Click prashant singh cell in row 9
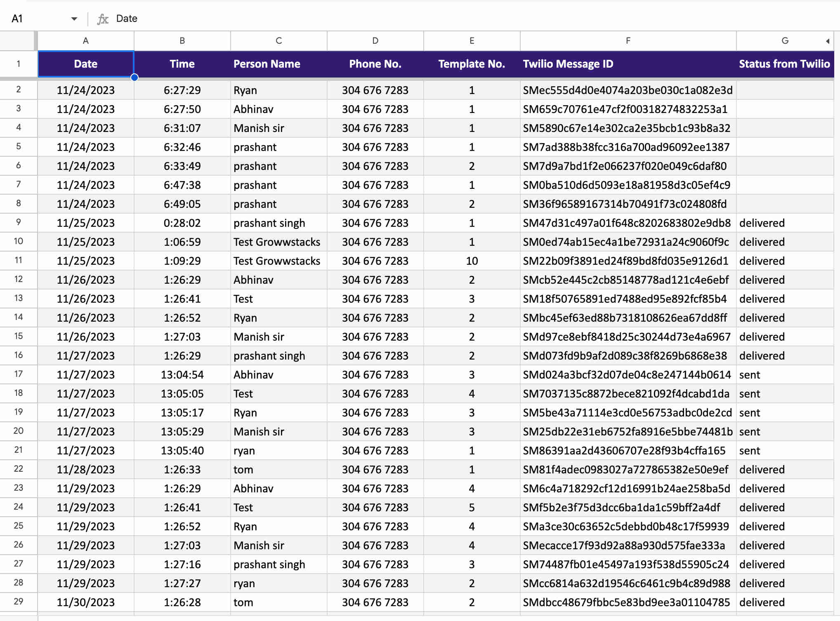 (279, 223)
